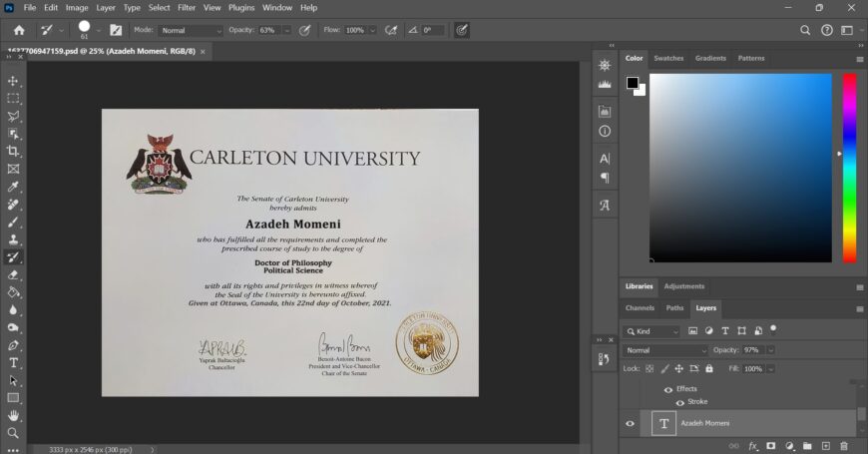This screenshot has width=868, height=454.
Task: Toggle pixel layer filter
Action: (692, 331)
